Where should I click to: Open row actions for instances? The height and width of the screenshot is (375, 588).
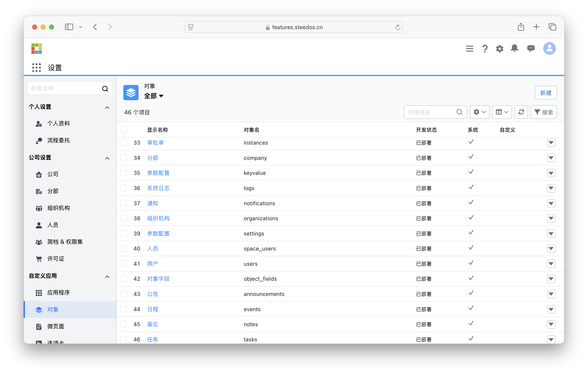point(551,143)
